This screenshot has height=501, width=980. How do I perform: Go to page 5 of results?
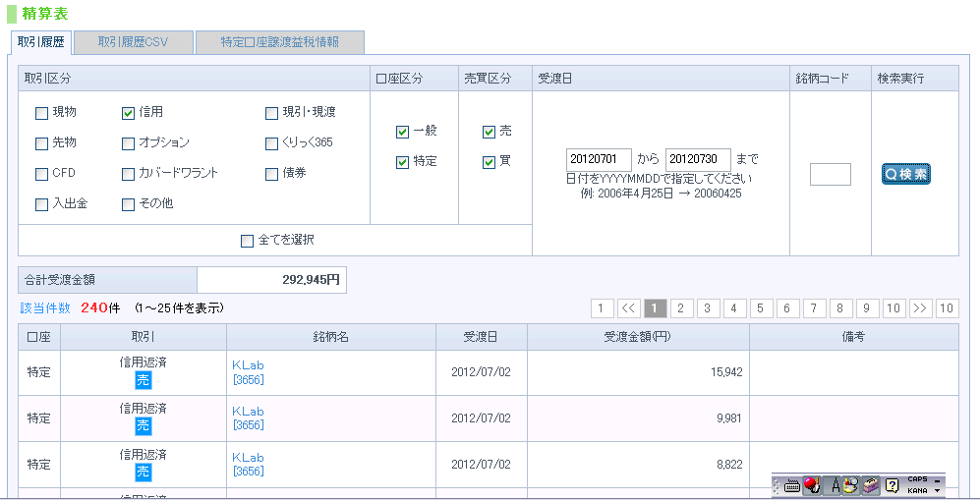(x=762, y=308)
